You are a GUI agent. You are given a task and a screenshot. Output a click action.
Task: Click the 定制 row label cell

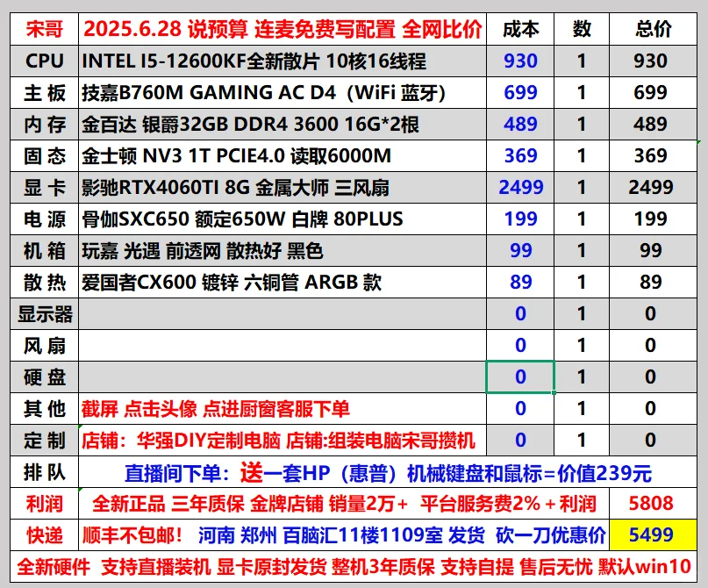pyautogui.click(x=44, y=441)
